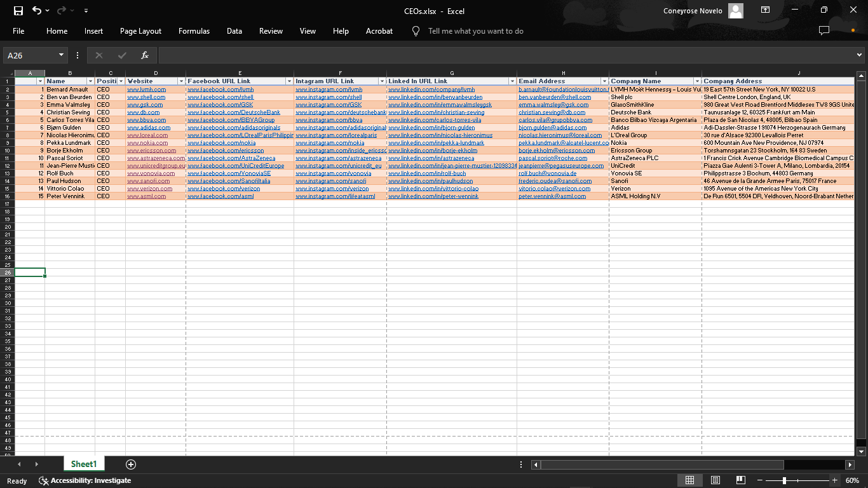
Task: Click the Redo arrow icon
Action: 62,11
